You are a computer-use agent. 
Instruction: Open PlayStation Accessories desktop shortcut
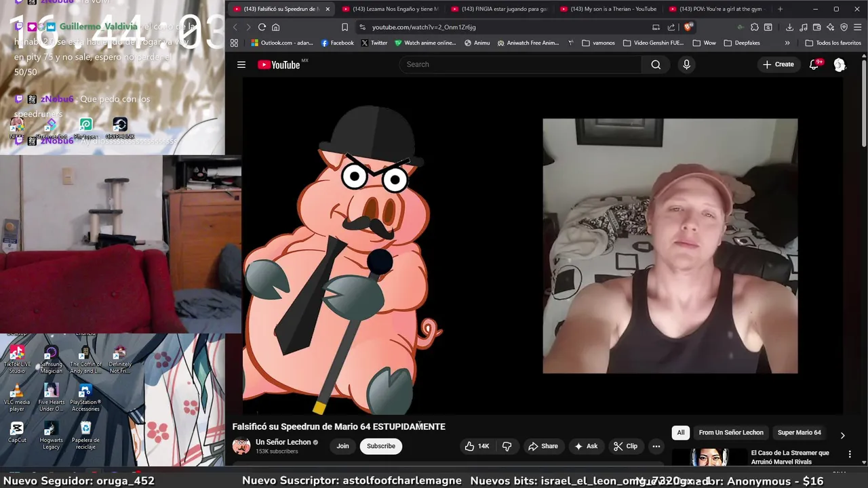(85, 398)
